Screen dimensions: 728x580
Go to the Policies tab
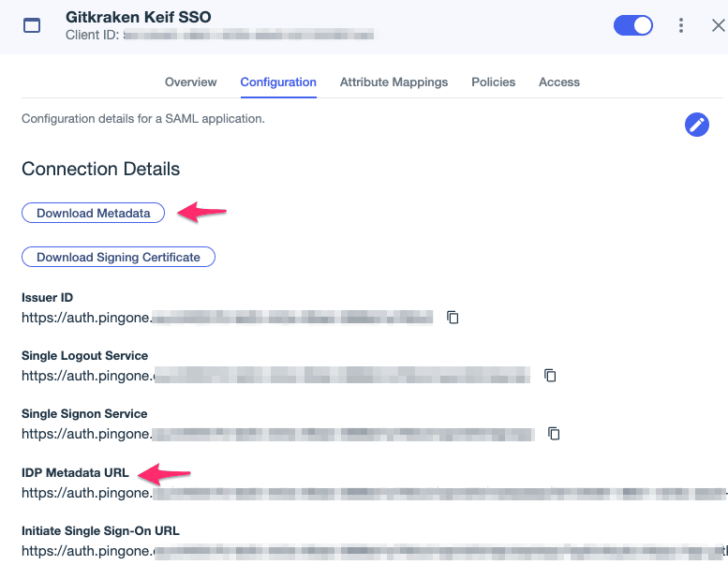493,82
